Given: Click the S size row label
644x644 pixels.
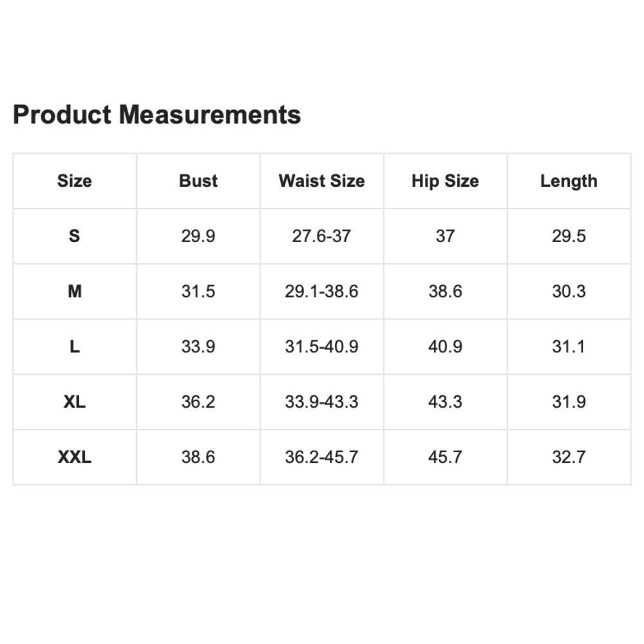Looking at the screenshot, I should 75,236.
